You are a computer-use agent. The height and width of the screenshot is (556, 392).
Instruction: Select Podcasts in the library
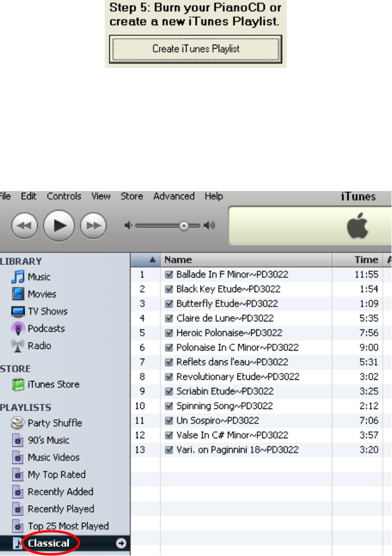pos(46,328)
